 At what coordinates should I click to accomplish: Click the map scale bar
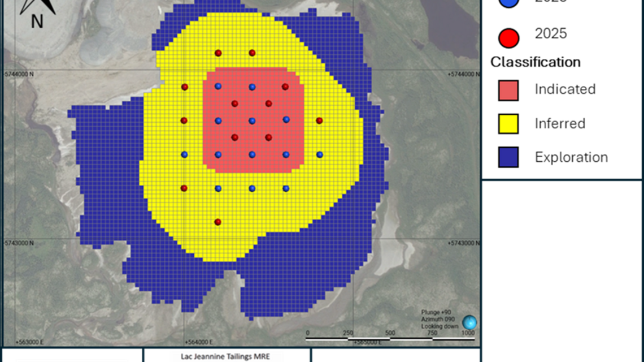[390, 339]
